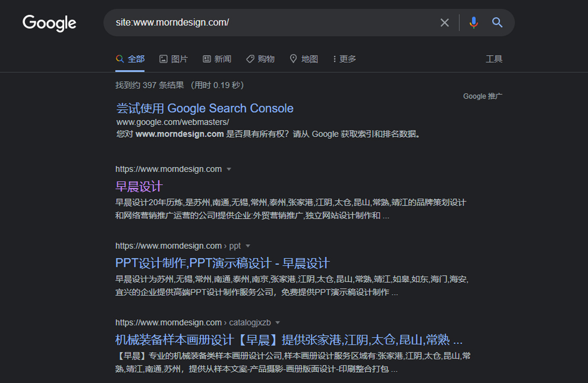Start voice search with microphone icon
The height and width of the screenshot is (383, 588).
(473, 22)
